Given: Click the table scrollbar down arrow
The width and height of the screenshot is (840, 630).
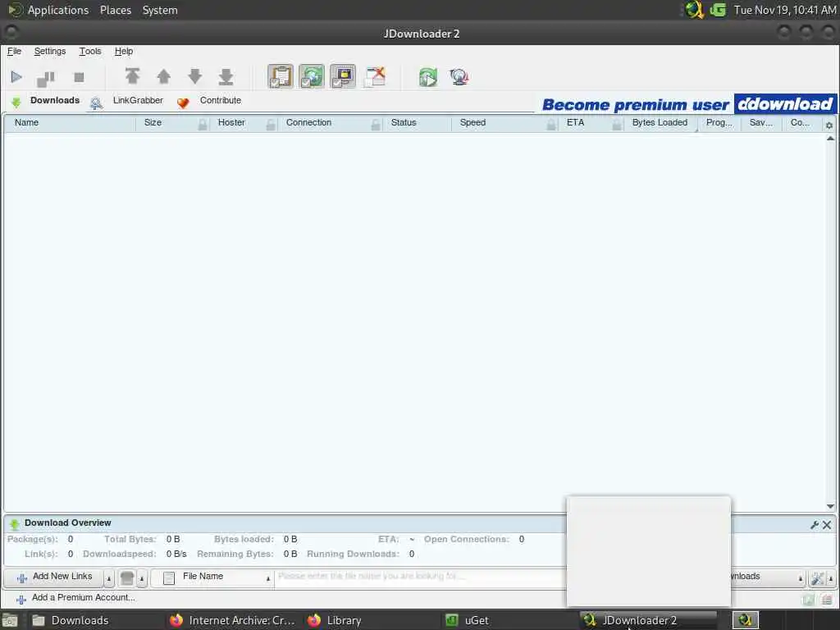Looking at the screenshot, I should 830,506.
